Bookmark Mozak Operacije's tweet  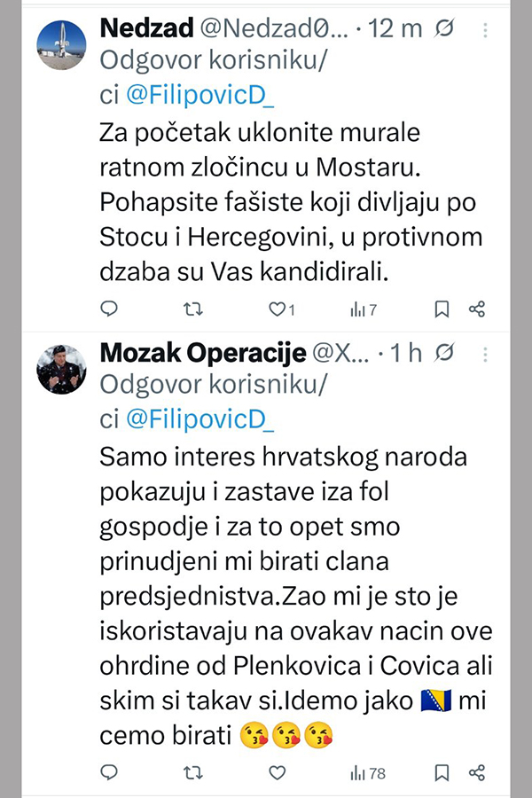pos(442,772)
